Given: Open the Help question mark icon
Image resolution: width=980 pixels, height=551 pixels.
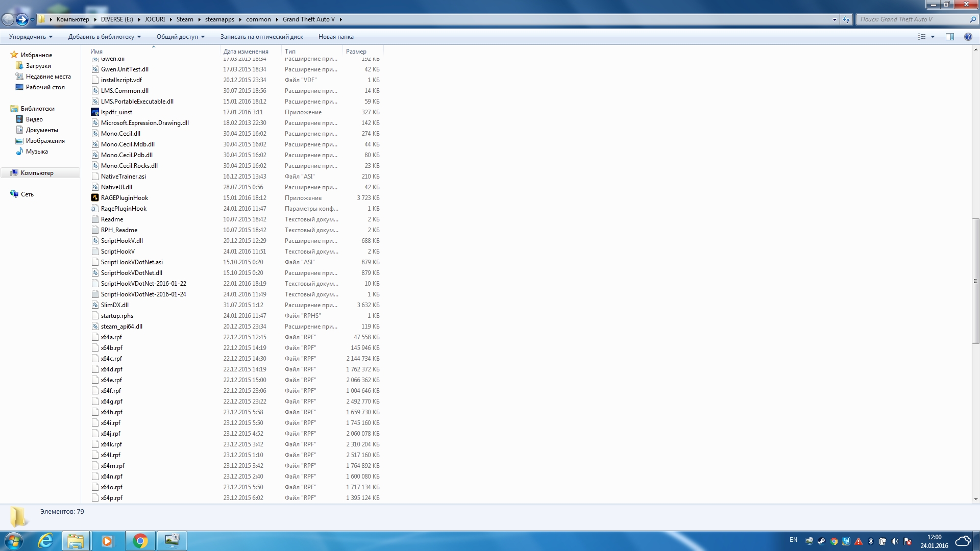Looking at the screenshot, I should coord(968,37).
